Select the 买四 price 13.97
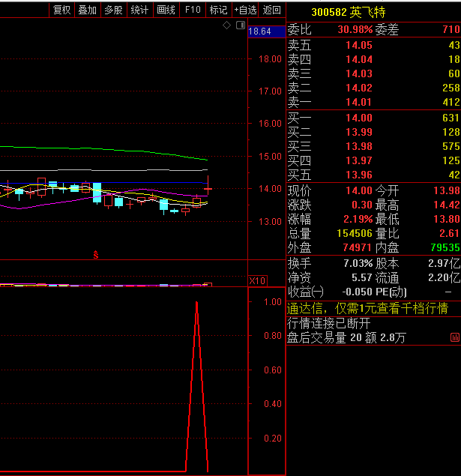The width and height of the screenshot is (461, 476). click(x=359, y=160)
